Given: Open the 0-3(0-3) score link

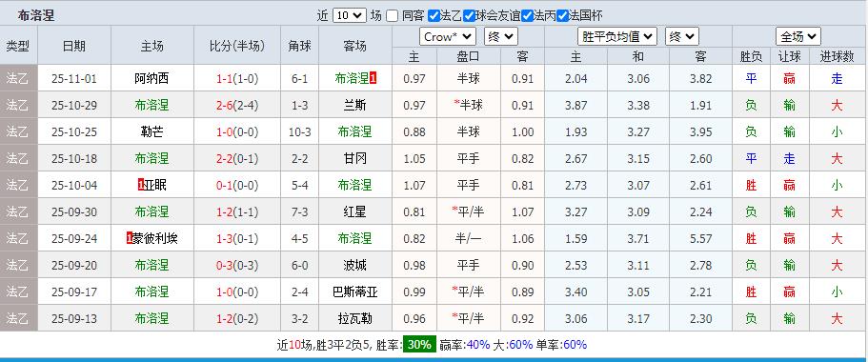Looking at the screenshot, I should pos(237,265).
